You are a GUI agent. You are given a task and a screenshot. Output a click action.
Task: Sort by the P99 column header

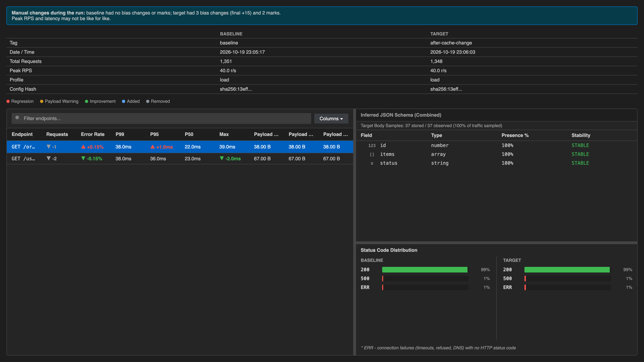click(x=120, y=134)
